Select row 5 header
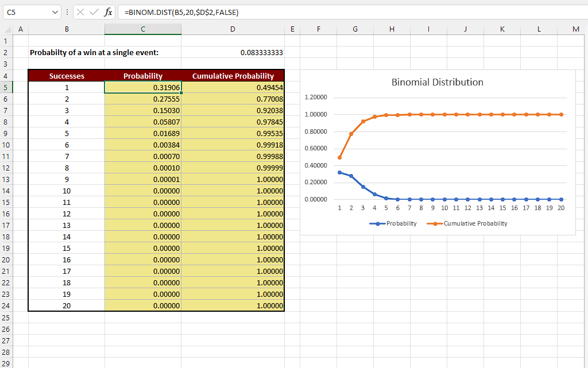Viewport: 588px width, 368px height. (6, 87)
